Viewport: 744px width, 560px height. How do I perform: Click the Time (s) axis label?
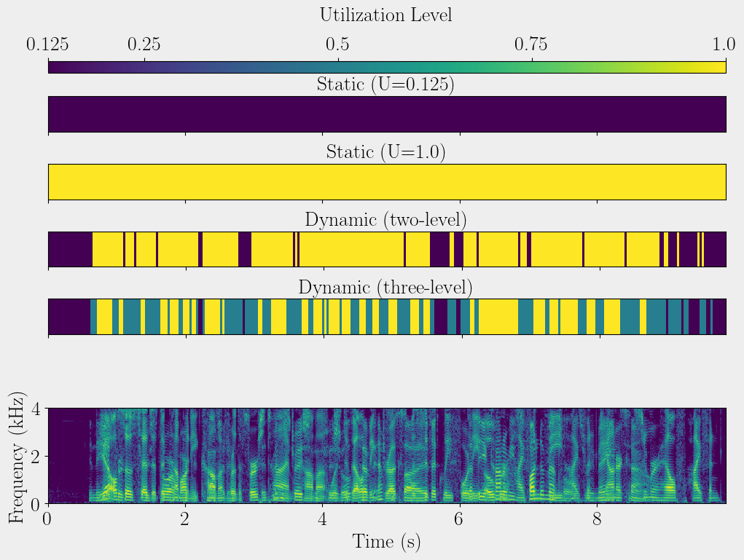(387, 542)
